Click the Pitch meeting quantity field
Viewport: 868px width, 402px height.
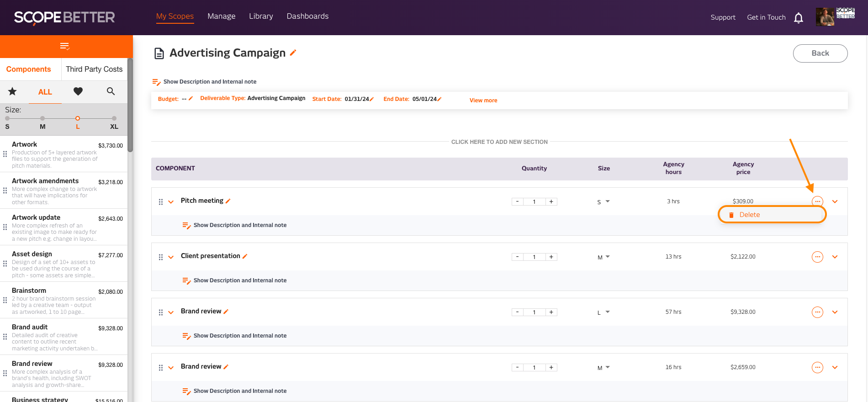[534, 201]
